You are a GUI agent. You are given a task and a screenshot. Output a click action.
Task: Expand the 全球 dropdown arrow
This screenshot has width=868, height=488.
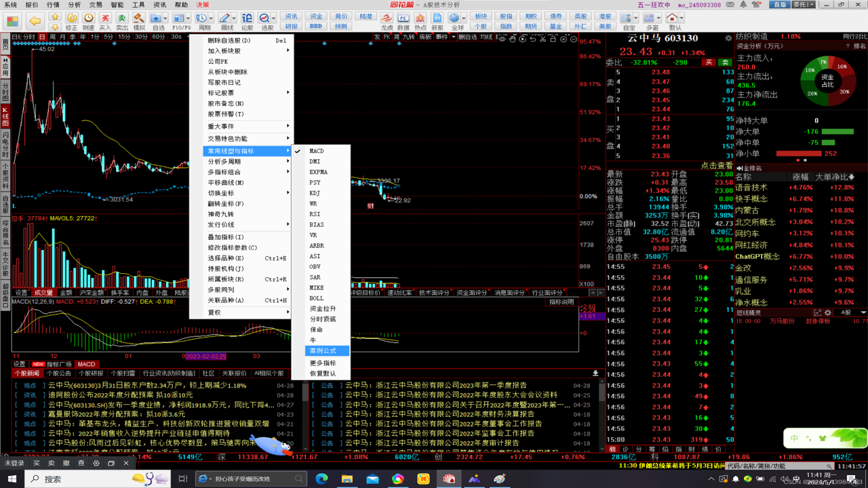465,18
